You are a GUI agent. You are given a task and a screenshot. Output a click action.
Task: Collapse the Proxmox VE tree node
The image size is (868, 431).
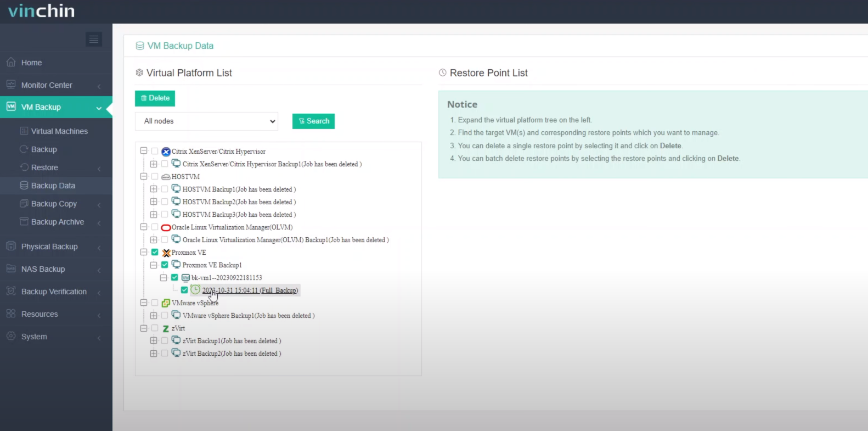point(144,252)
